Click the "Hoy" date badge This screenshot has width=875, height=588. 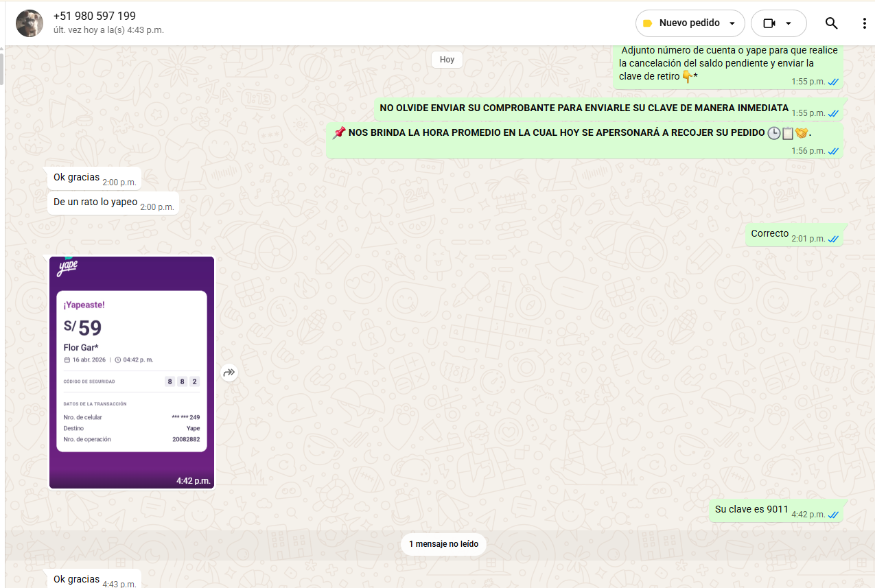pos(447,60)
